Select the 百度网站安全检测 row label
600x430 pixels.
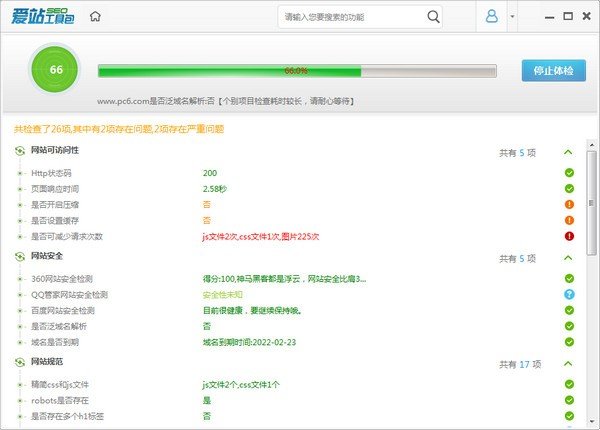63,311
